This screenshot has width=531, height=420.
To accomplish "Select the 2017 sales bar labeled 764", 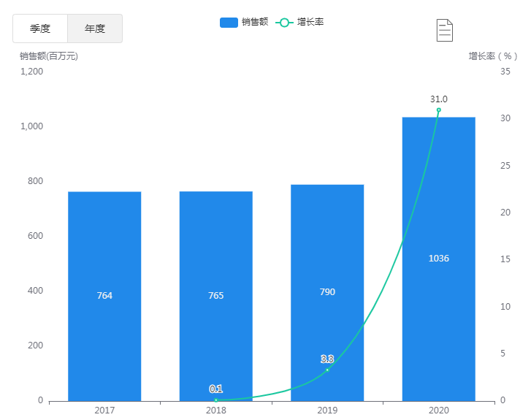I will click(104, 297).
